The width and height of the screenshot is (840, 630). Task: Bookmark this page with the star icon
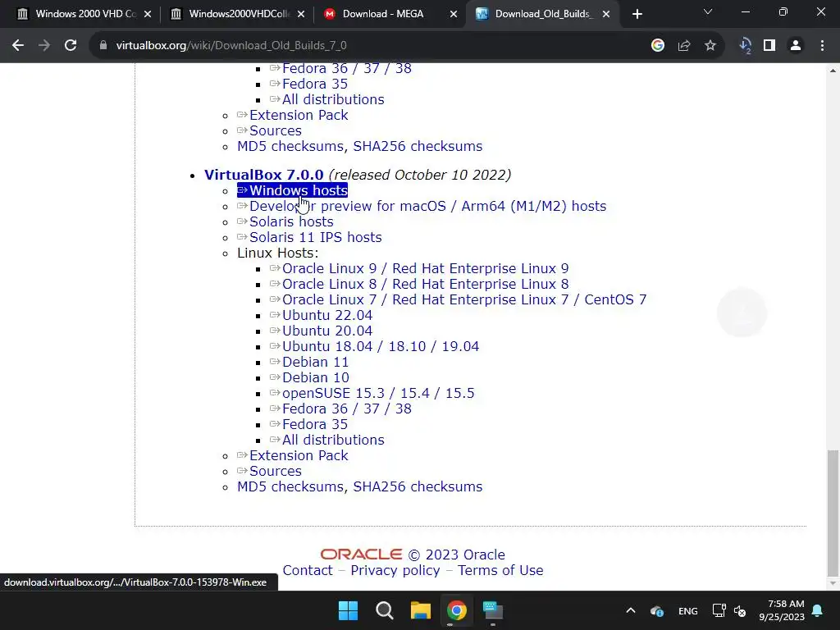click(x=710, y=46)
